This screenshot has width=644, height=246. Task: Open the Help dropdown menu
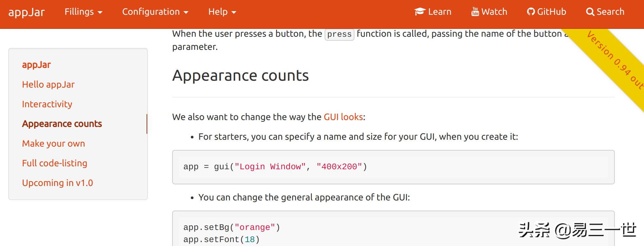(x=222, y=12)
